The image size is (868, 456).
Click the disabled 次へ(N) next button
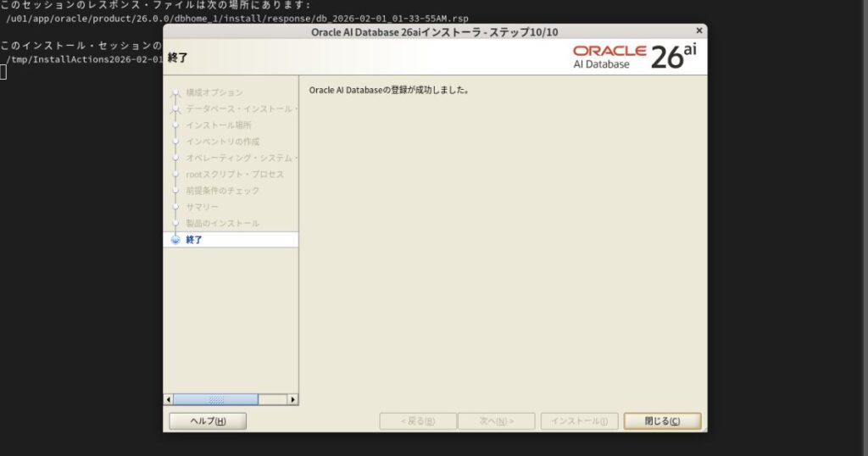(497, 421)
